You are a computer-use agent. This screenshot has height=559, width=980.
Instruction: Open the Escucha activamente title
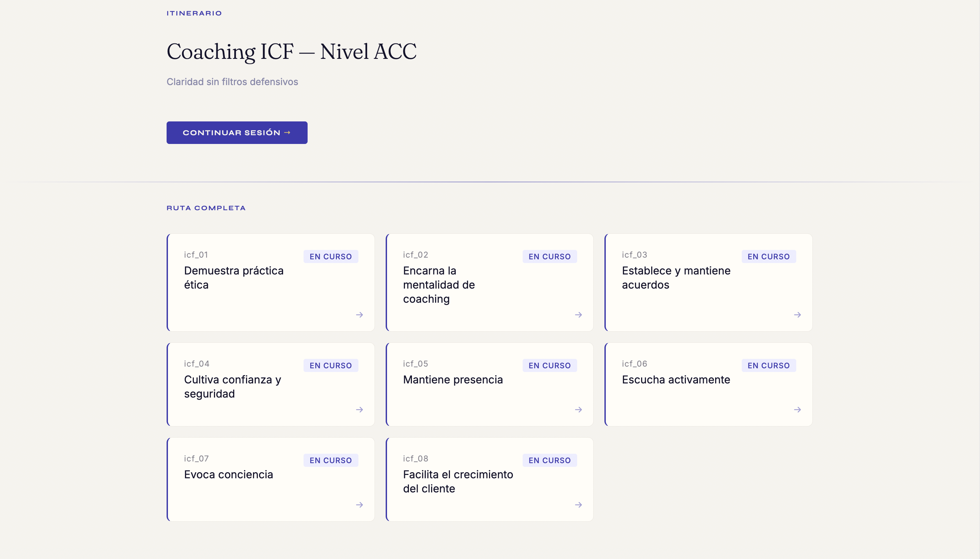point(676,379)
